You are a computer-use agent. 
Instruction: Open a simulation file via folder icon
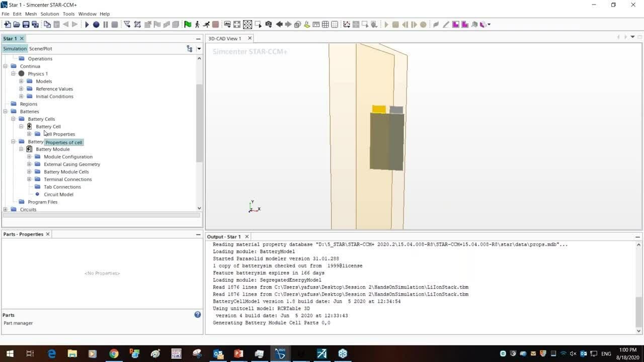pos(17,24)
